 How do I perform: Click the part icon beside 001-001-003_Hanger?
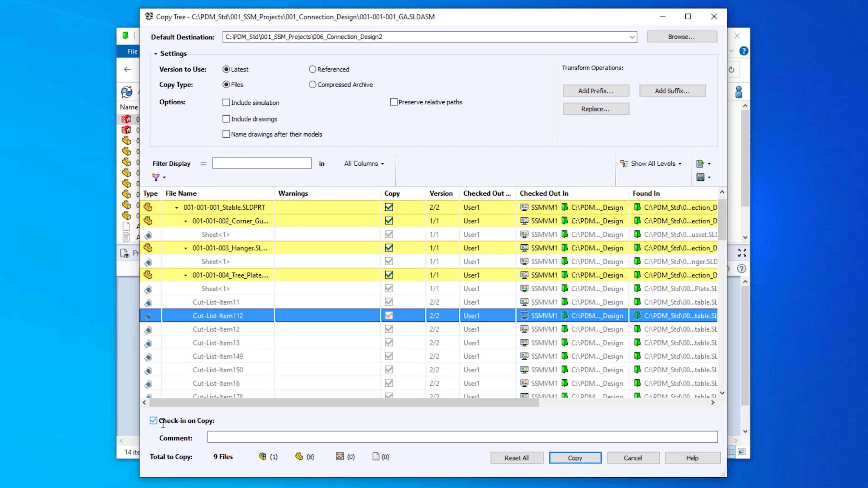coord(148,248)
